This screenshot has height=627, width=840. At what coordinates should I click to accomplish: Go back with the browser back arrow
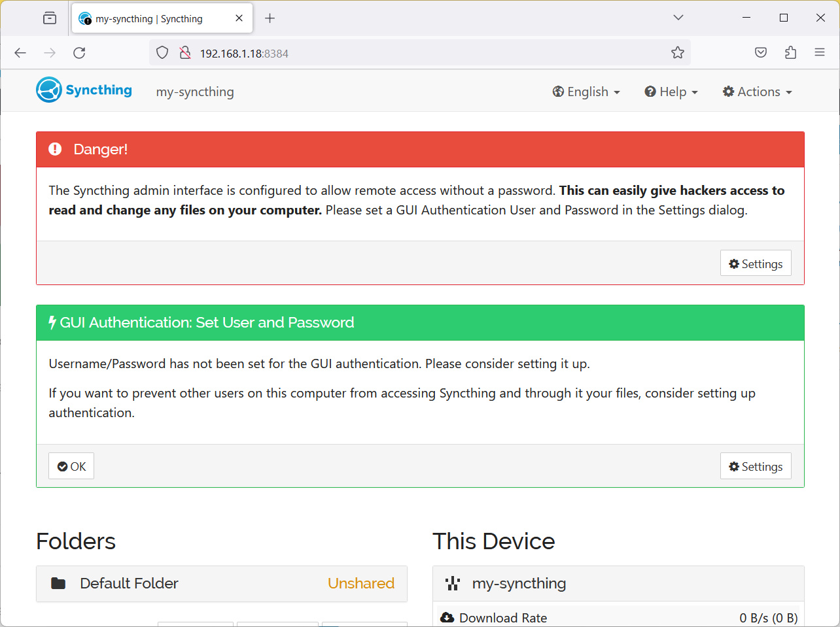point(20,53)
